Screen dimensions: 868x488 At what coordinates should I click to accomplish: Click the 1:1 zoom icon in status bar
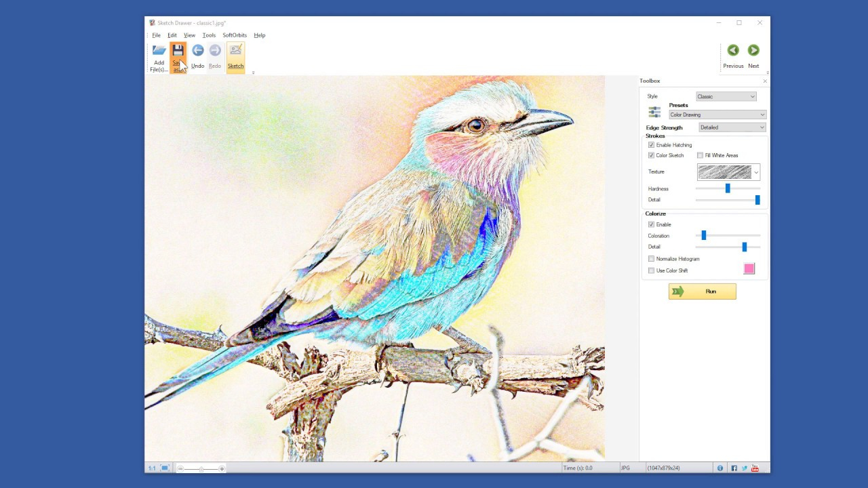click(152, 468)
